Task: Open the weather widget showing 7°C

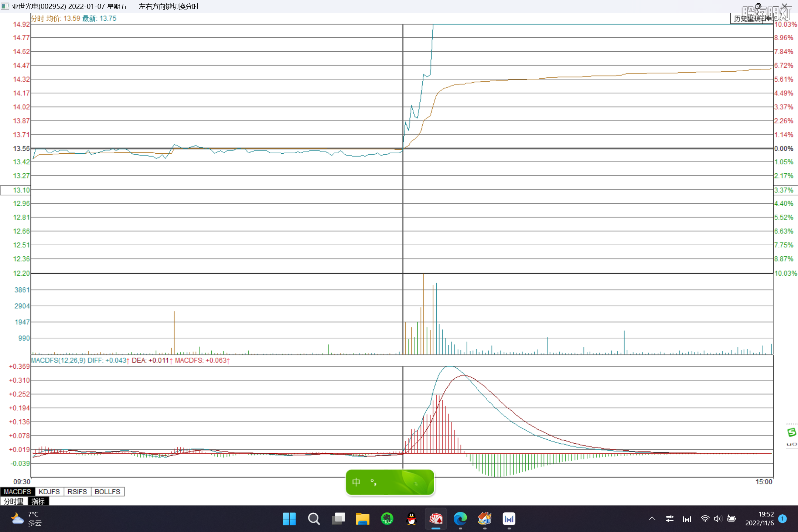Action: 26,519
